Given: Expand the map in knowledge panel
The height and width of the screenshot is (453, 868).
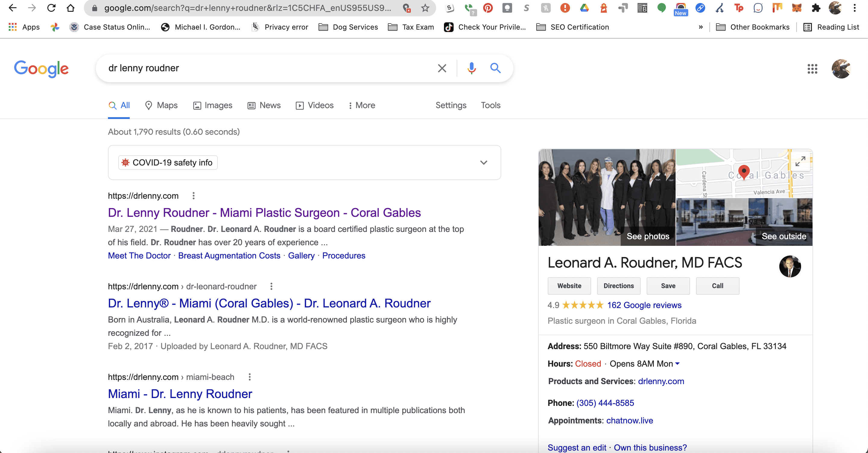Looking at the screenshot, I should coord(800,161).
